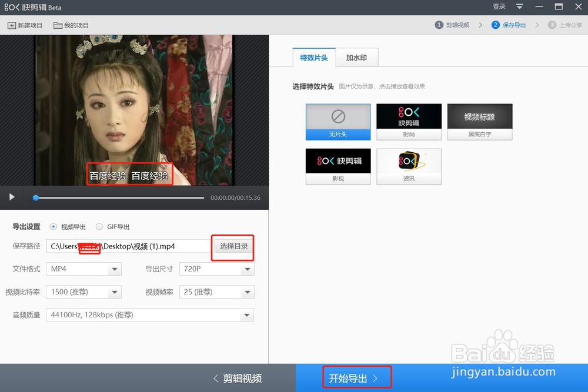Click the video preview image
Viewport: 588px width, 392px height.
(x=134, y=110)
